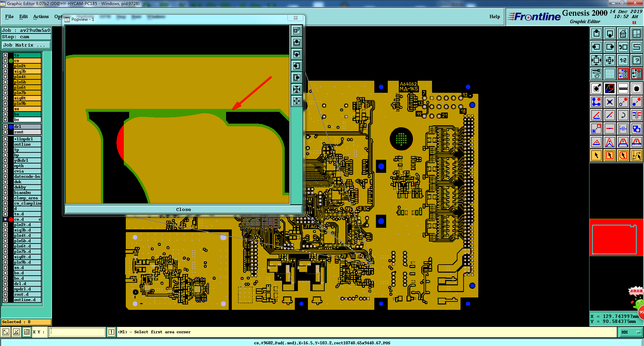The image size is (644, 346).
Task: Click the 1:2 scale icon
Action: (x=623, y=60)
